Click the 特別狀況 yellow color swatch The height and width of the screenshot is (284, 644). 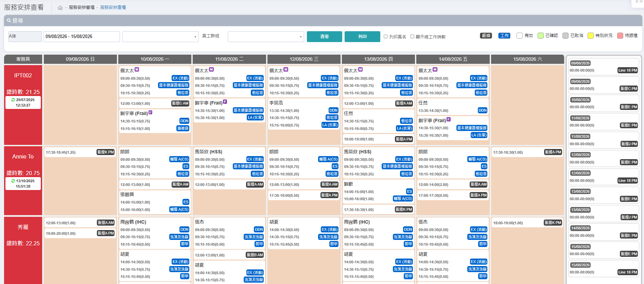click(591, 36)
